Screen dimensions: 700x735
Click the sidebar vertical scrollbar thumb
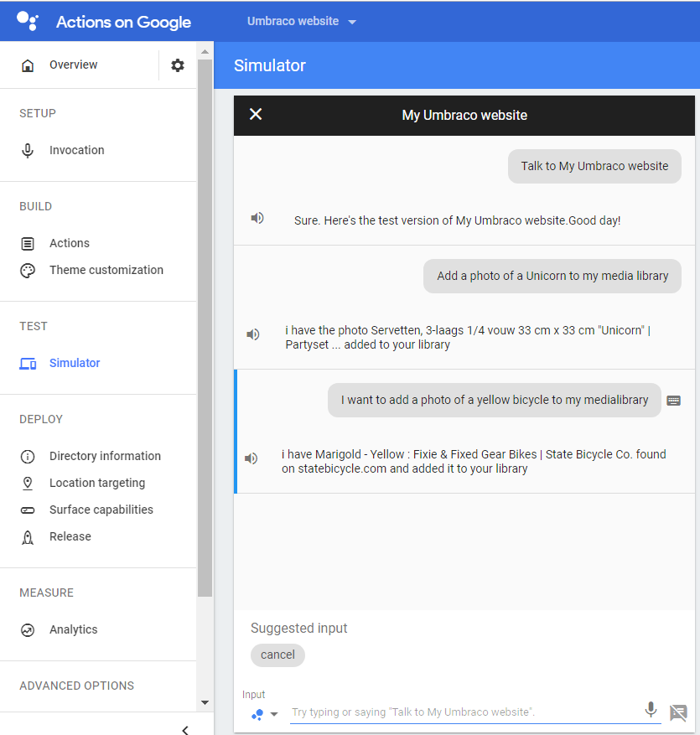205,329
